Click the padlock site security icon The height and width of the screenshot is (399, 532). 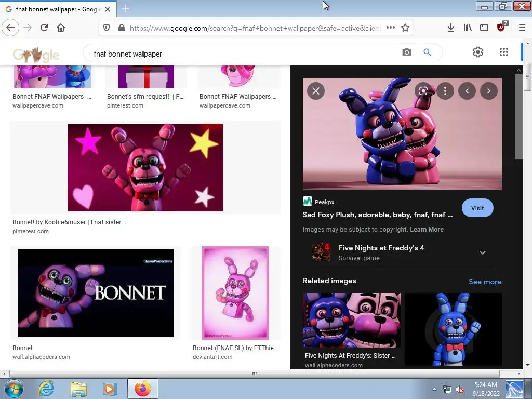122,28
